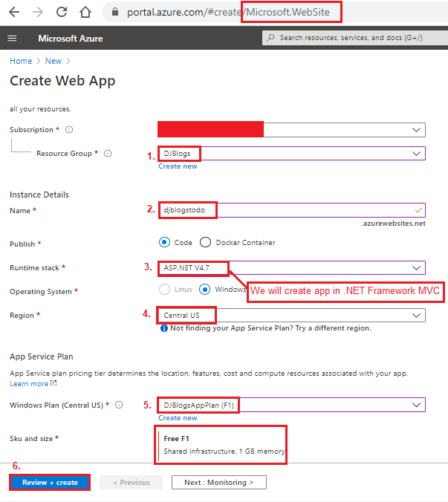Open the Subscription dropdown

pos(291,130)
